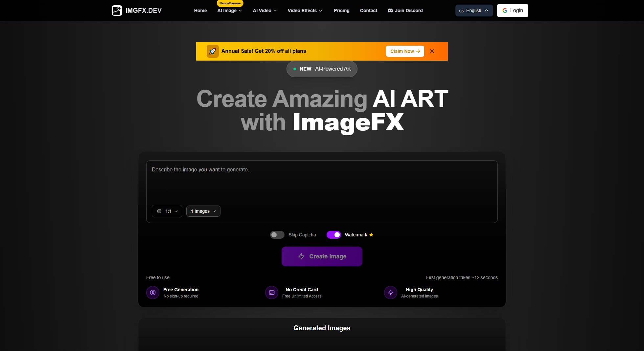The image size is (644, 351).
Task: Open the English language selector
Action: (474, 11)
